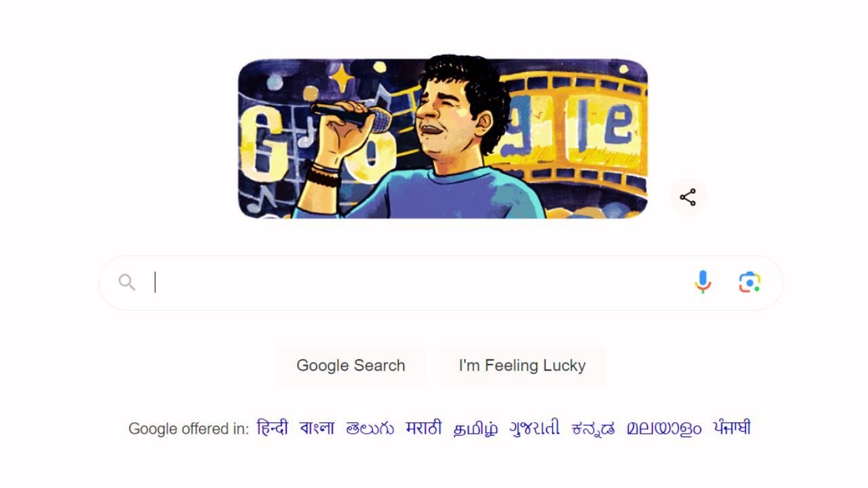Open Google Lens image search icon
Image resolution: width=868 pixels, height=488 pixels.
(749, 282)
